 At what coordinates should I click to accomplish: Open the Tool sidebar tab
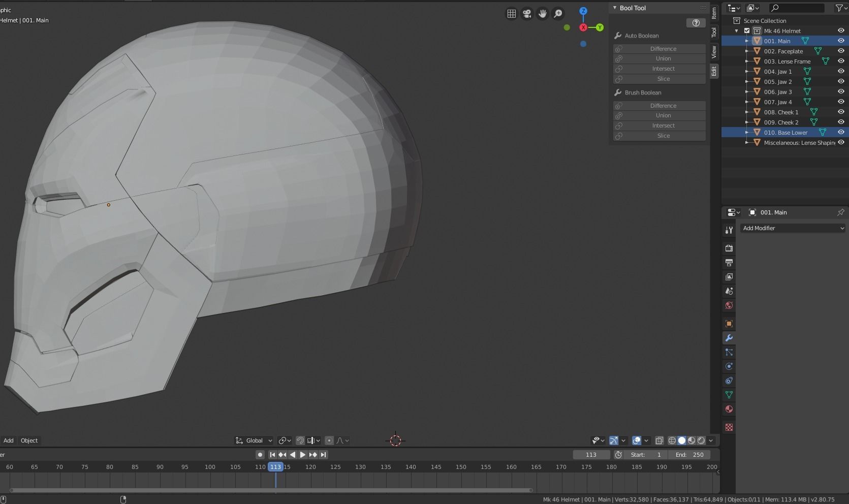coord(714,32)
